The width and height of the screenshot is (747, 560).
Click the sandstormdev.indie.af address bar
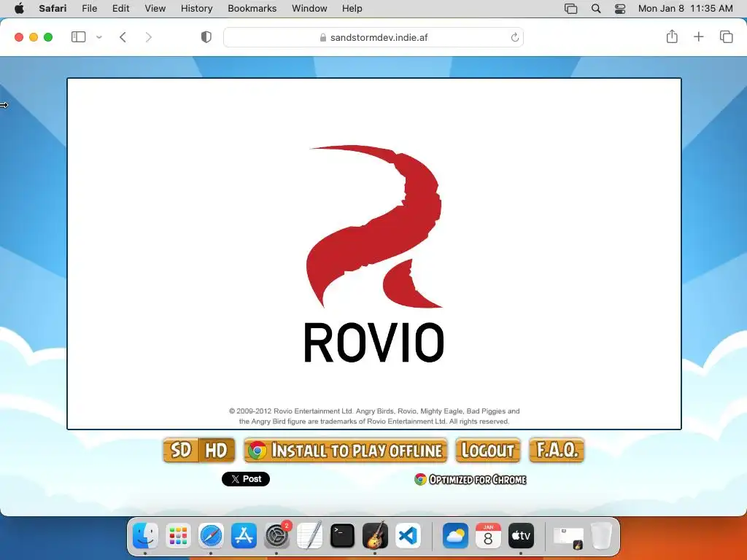click(x=373, y=37)
